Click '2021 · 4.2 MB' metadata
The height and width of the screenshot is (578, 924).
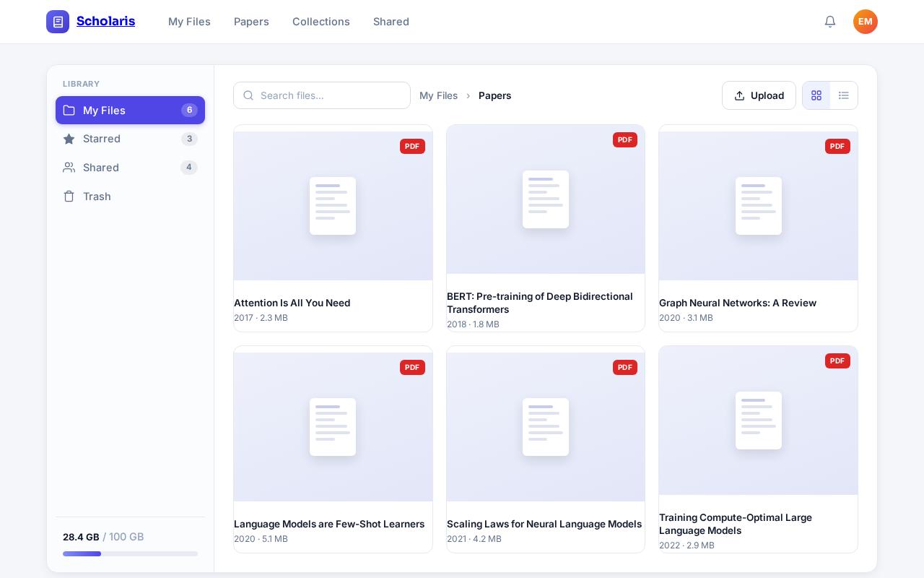coord(474,539)
